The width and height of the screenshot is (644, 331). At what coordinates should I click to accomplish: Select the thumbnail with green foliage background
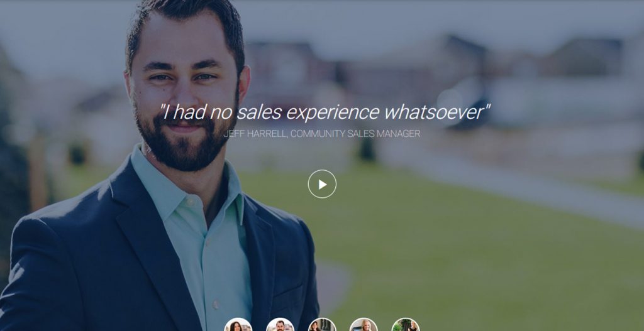tap(406, 325)
